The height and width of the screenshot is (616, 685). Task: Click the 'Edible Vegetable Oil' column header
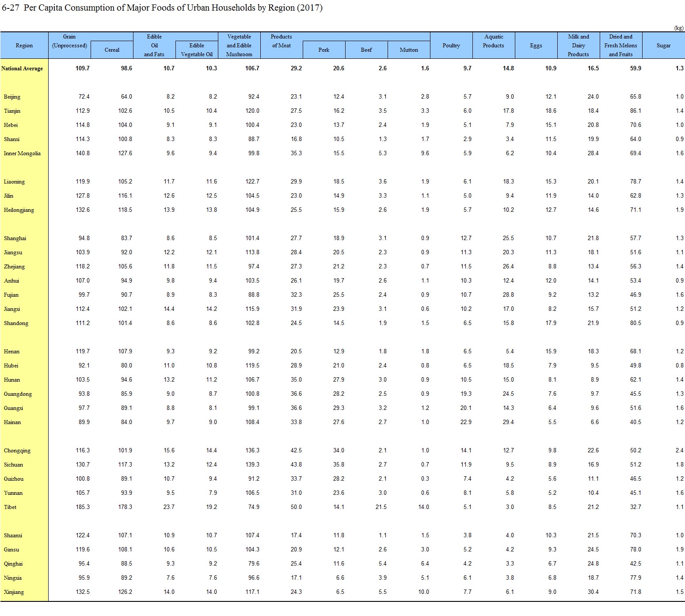[x=197, y=50]
